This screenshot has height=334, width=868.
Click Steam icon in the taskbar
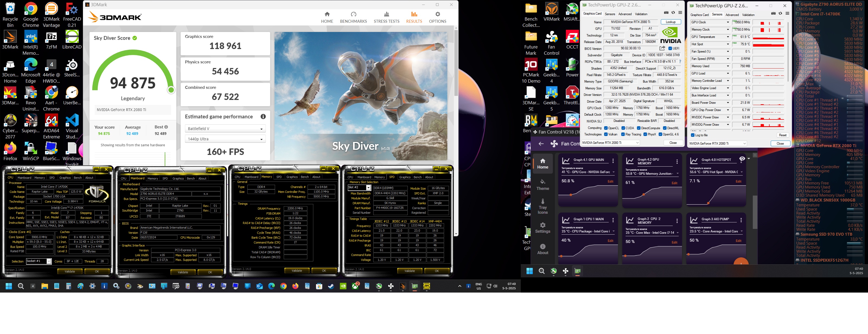coord(331,286)
